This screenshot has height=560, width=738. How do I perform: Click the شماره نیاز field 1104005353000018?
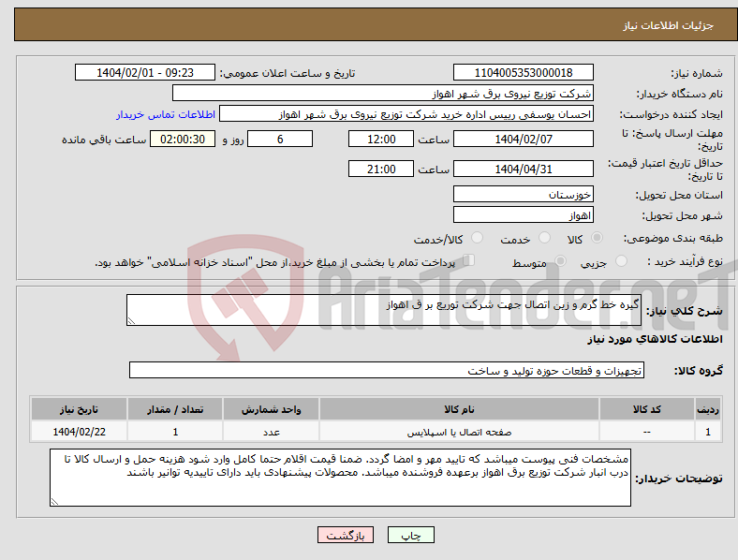click(x=523, y=73)
